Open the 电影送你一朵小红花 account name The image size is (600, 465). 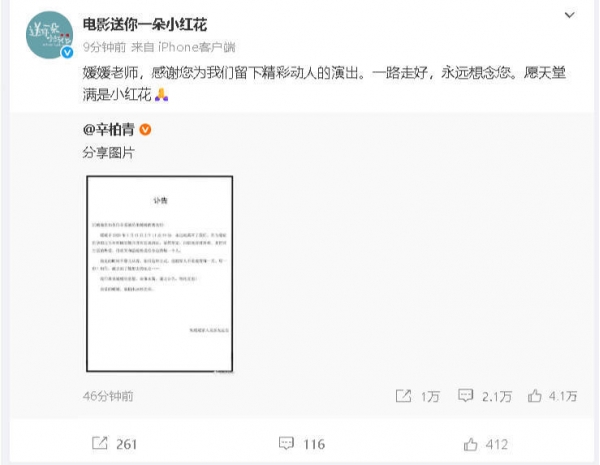pos(145,25)
